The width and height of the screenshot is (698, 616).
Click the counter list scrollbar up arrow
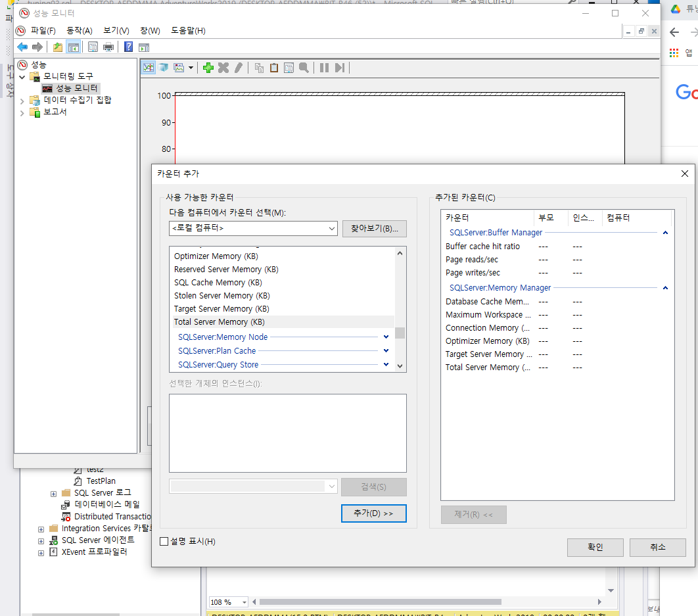[x=400, y=253]
